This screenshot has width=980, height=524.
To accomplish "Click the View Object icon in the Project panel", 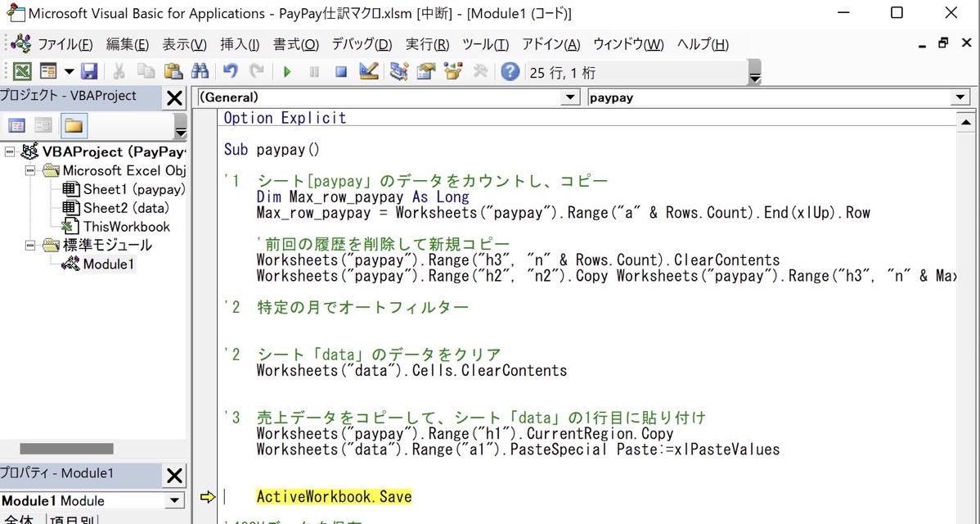I will (43, 126).
